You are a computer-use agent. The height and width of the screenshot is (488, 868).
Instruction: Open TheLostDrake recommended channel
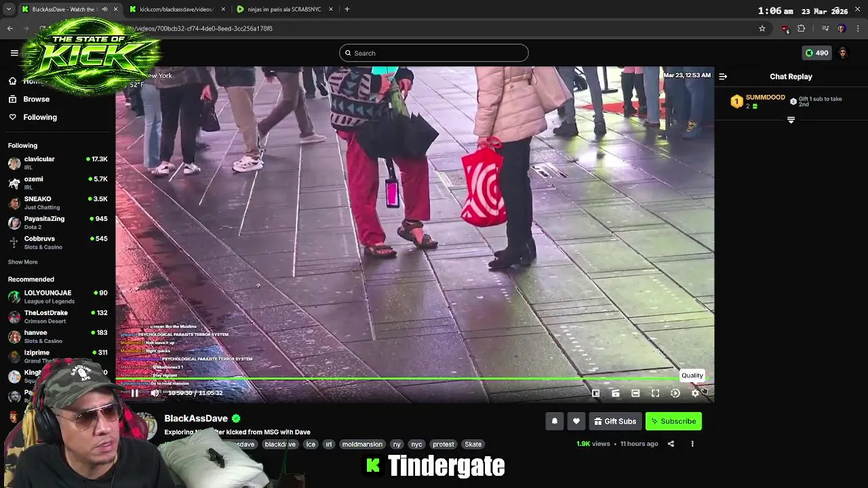tap(58, 317)
